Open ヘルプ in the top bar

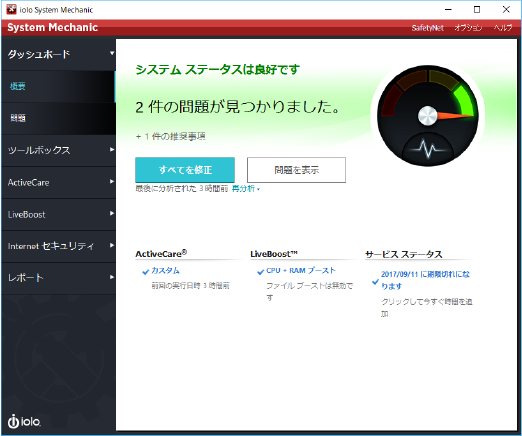pos(503,28)
